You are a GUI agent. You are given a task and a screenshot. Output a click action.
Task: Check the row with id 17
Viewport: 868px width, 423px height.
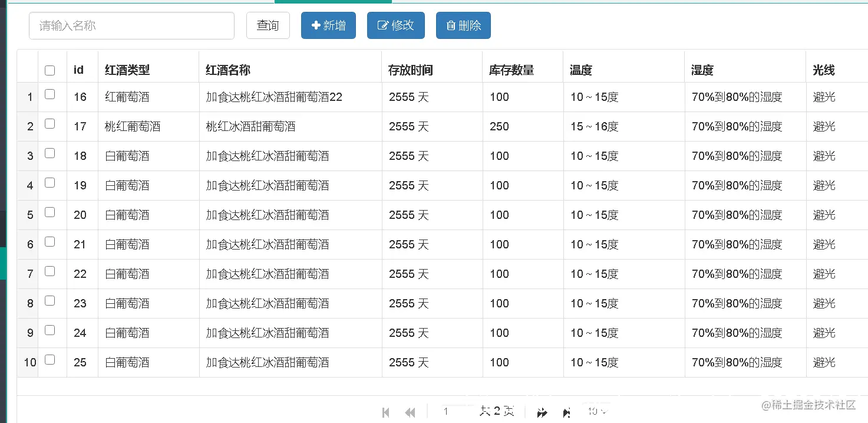pyautogui.click(x=50, y=124)
